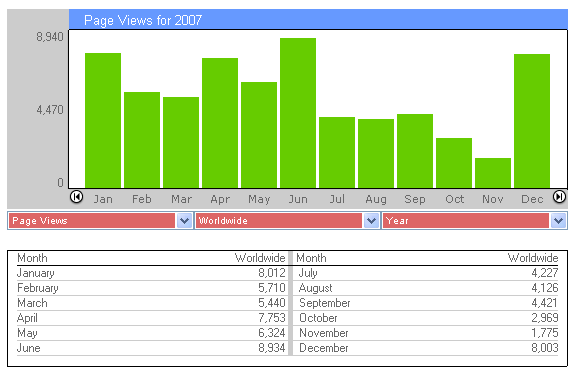Select the April row label
Viewport: 576px width, 375px height.
(x=28, y=318)
